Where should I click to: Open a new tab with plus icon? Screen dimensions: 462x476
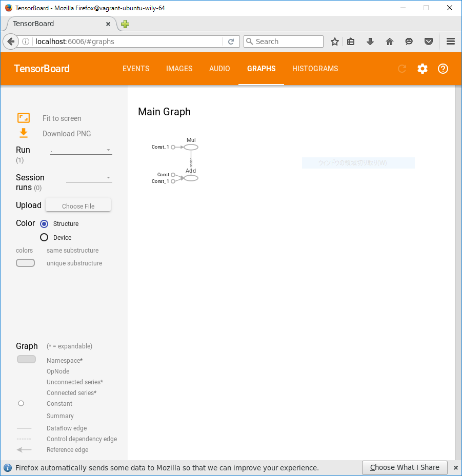(x=125, y=24)
